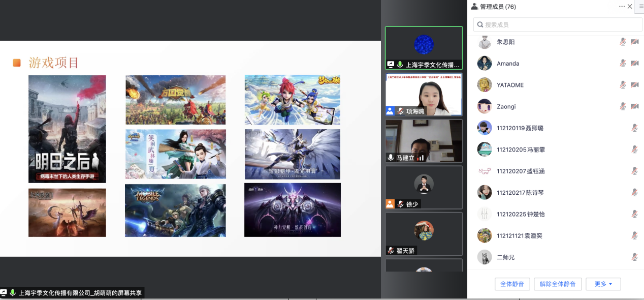Click the three-dot options icon in members panel header
Viewport: 644px width, 300px height.
click(622, 7)
